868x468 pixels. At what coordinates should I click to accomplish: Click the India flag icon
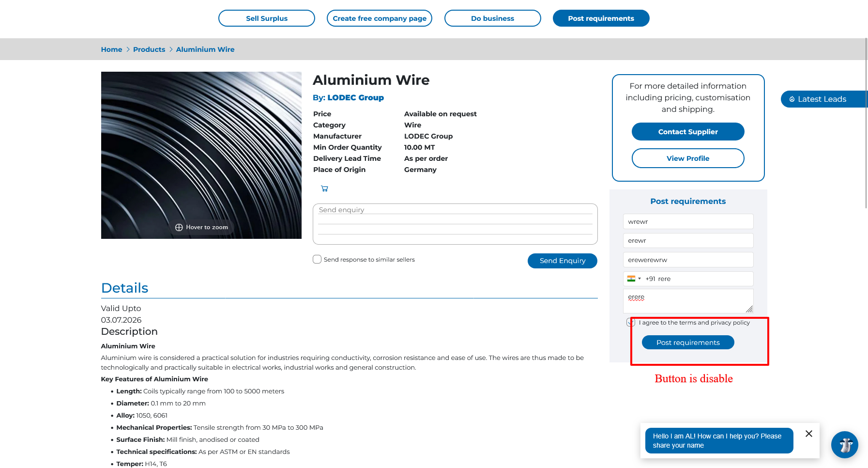point(631,279)
